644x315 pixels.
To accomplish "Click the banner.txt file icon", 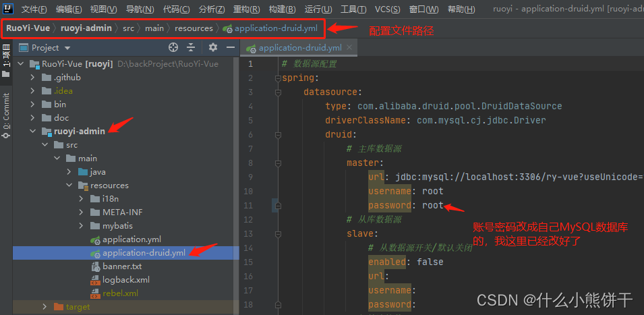I will point(95,267).
